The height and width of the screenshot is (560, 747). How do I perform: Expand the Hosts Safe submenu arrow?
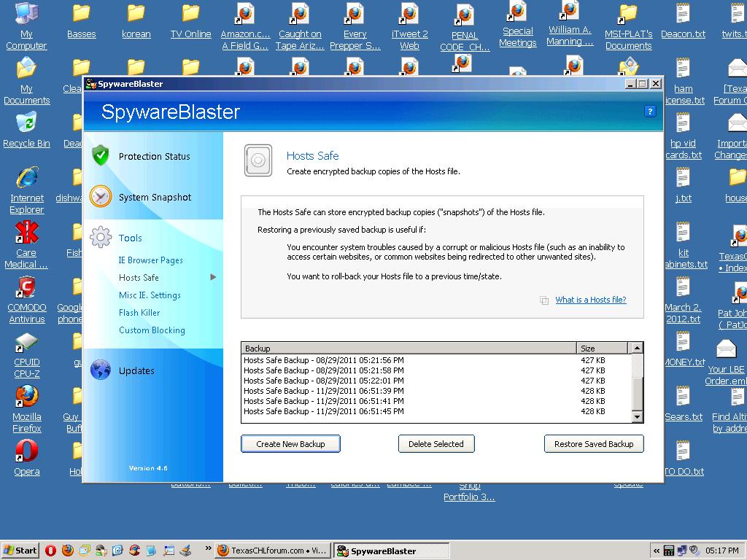tap(213, 277)
